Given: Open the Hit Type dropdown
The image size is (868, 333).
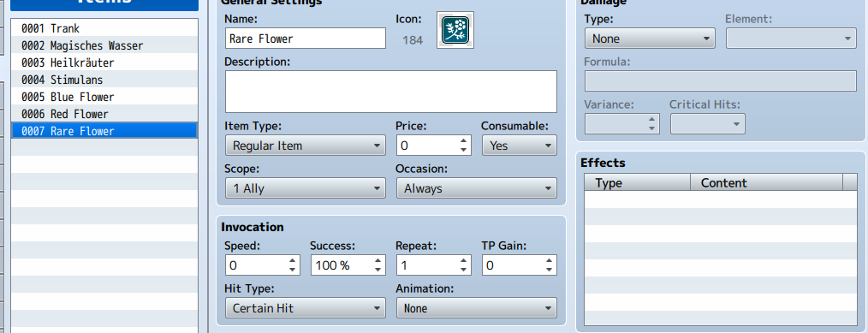Looking at the screenshot, I should click(305, 307).
